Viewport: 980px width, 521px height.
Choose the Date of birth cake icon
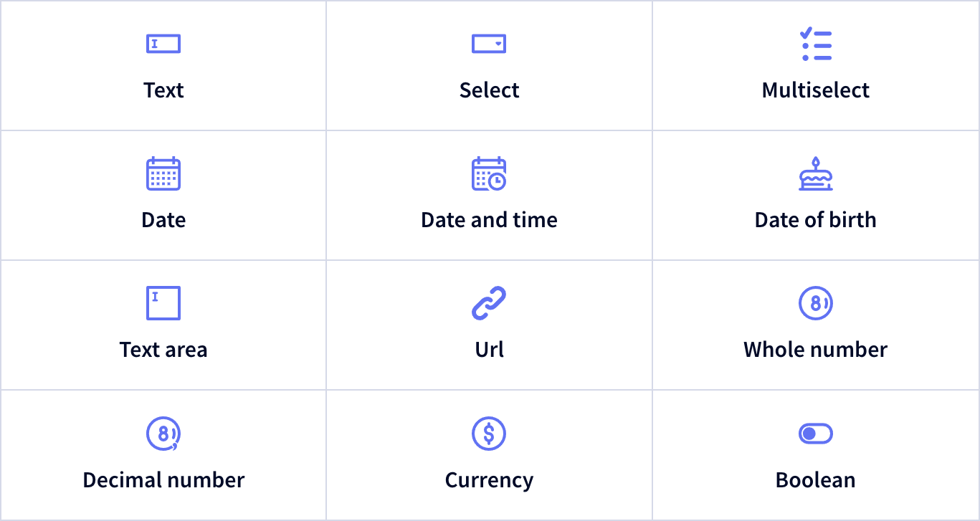pos(816,173)
